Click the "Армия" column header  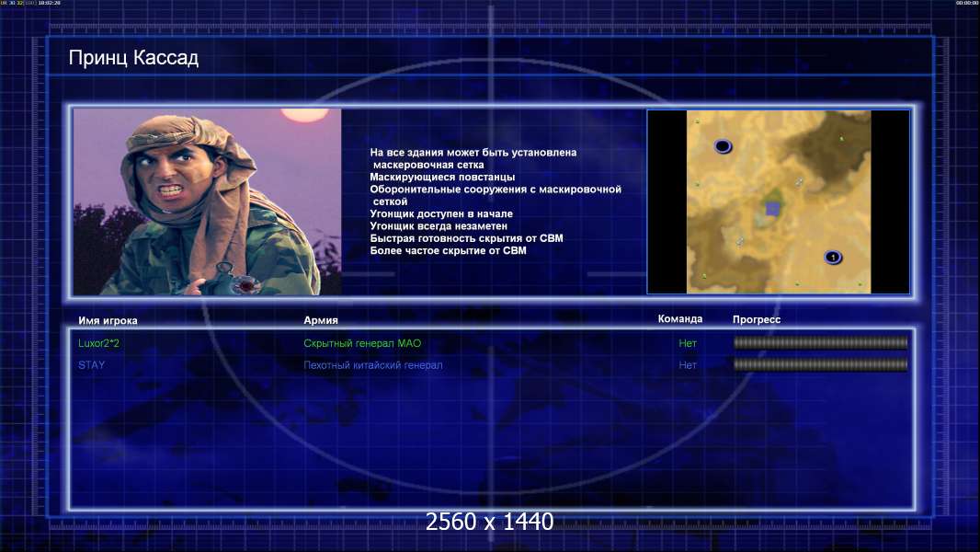click(321, 320)
